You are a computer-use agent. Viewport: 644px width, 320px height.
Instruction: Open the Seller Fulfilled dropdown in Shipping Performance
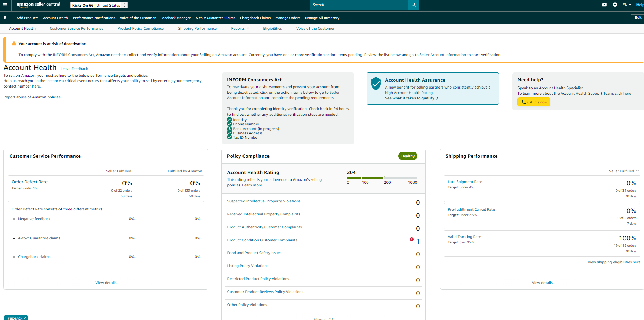pos(623,171)
